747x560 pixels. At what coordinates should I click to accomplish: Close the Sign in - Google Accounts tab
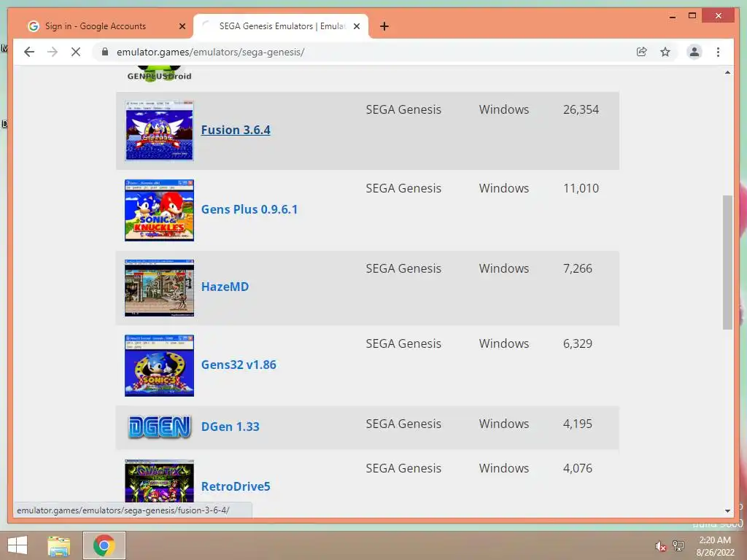click(182, 26)
